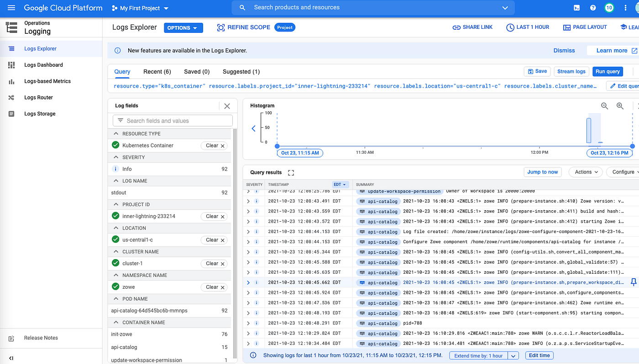
Task: Zoom in the histogram
Action: [x=620, y=106]
